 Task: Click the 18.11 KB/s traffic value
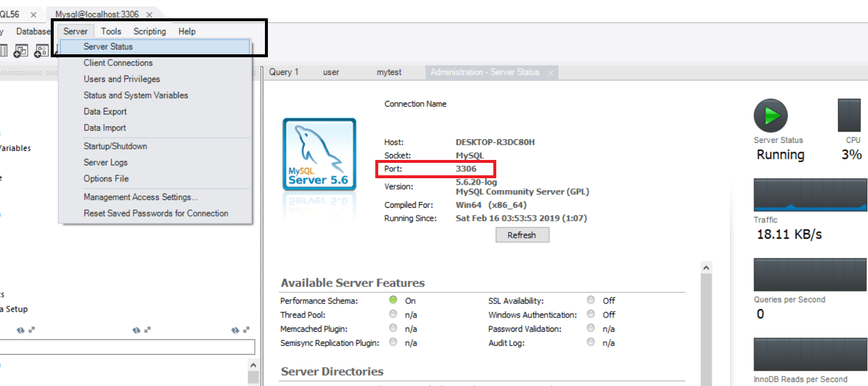[790, 234]
